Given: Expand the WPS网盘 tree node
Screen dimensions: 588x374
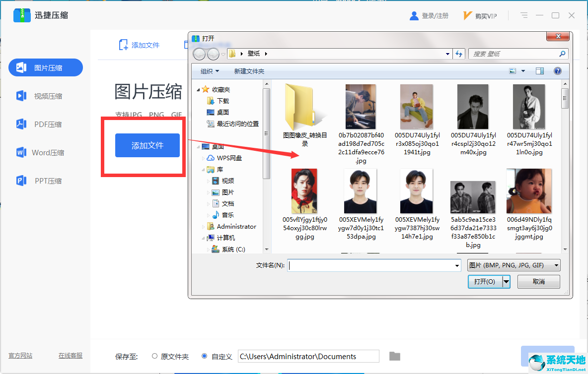Looking at the screenshot, I should pyautogui.click(x=204, y=158).
